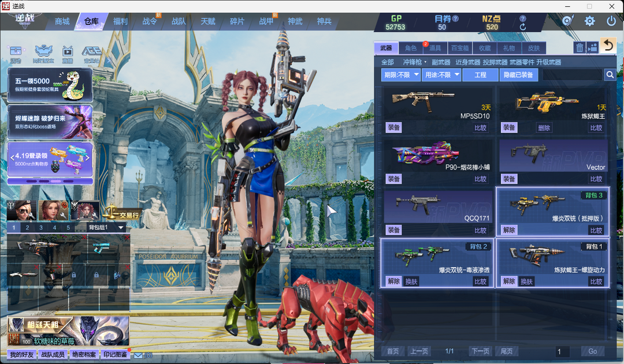Image resolution: width=624 pixels, height=364 pixels.
Task: Select backpack slot 4
Action: [54, 228]
